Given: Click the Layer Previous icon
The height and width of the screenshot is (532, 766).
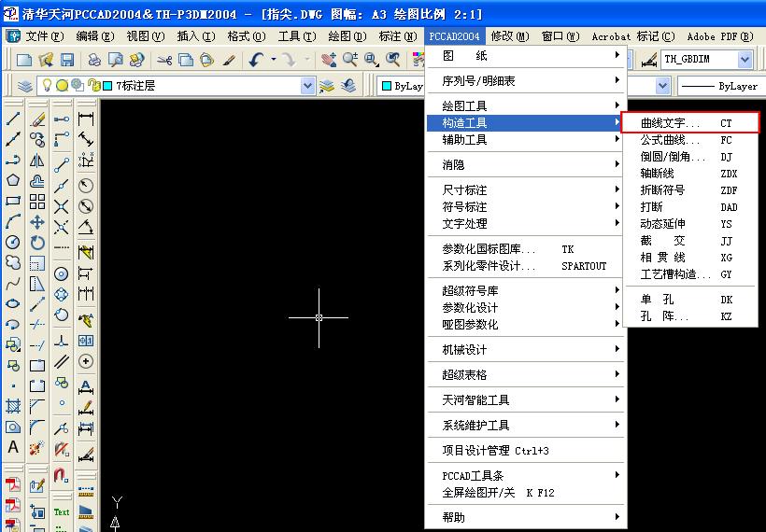Looking at the screenshot, I should click(x=348, y=87).
